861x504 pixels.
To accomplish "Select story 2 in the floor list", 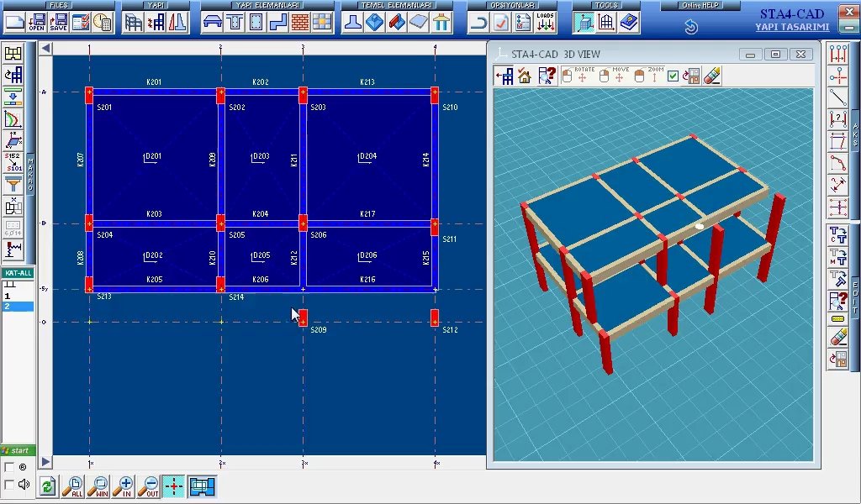I will [x=18, y=306].
